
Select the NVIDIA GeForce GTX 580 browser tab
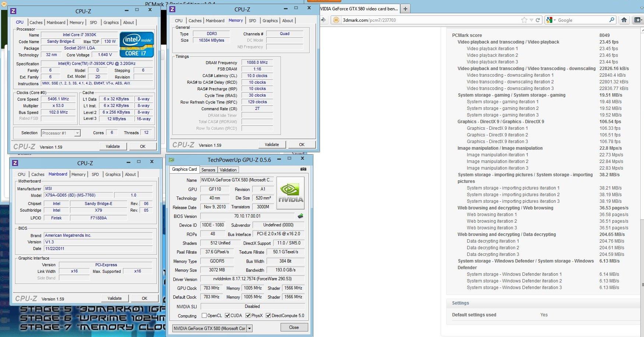(x=359, y=8)
